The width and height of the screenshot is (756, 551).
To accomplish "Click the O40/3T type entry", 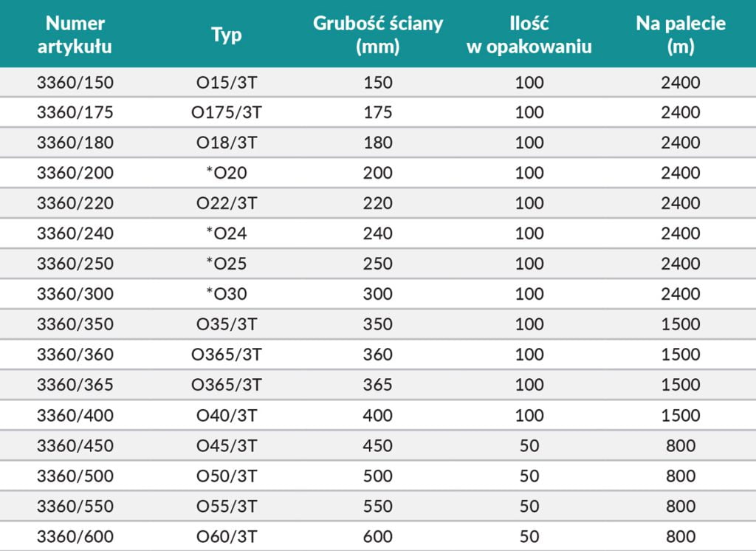I will click(x=226, y=415).
